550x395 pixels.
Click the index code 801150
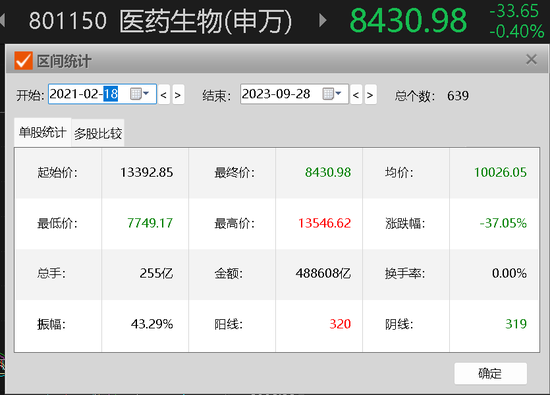coord(68,20)
